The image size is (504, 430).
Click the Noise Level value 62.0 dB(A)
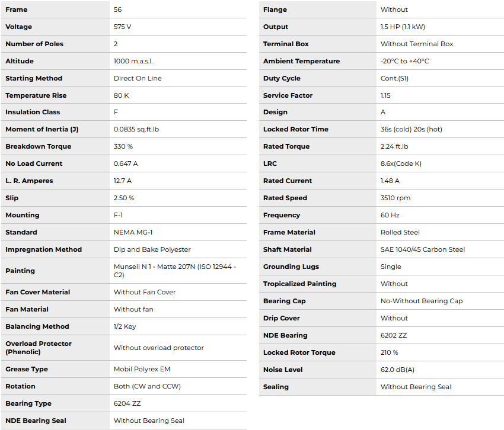point(397,370)
